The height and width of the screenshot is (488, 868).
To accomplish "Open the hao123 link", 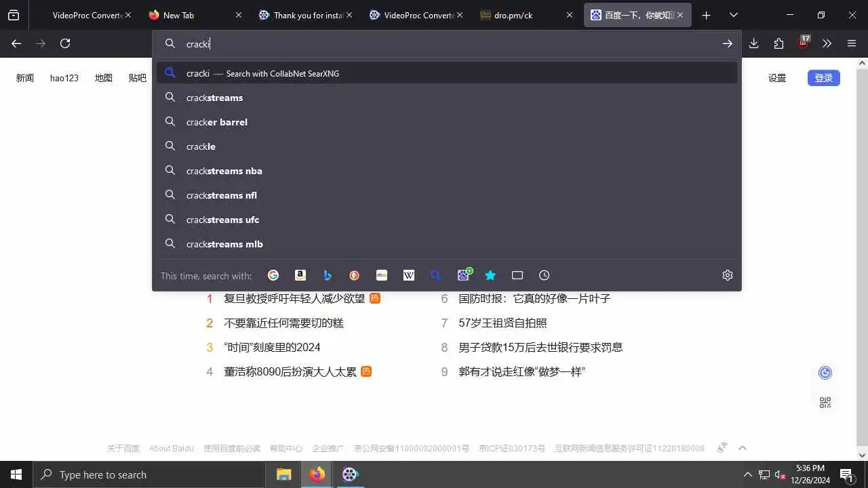I will pos(64,78).
